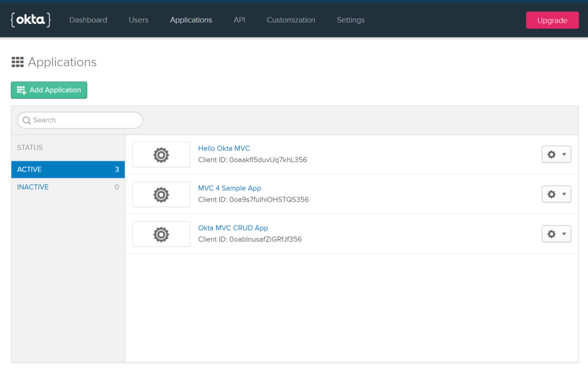Viewport: 588px width, 372px height.
Task: Click the Applications grid icon beside page title
Action: click(x=18, y=62)
